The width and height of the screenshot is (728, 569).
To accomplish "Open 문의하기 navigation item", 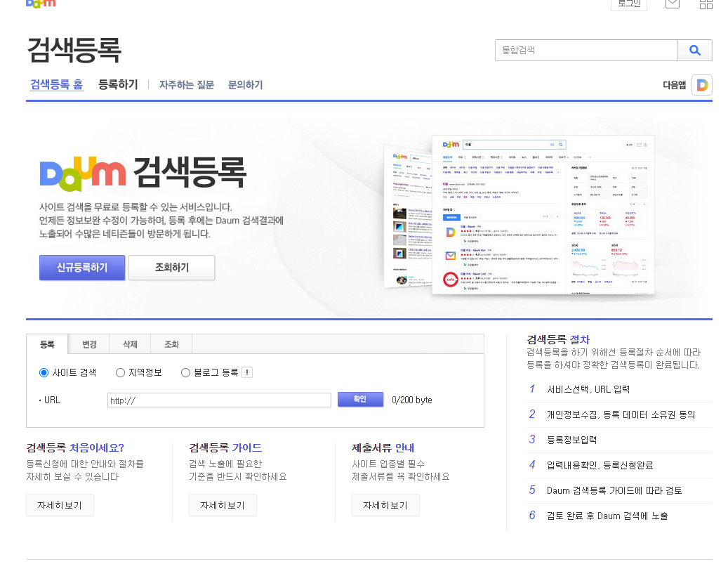I will pos(245,84).
